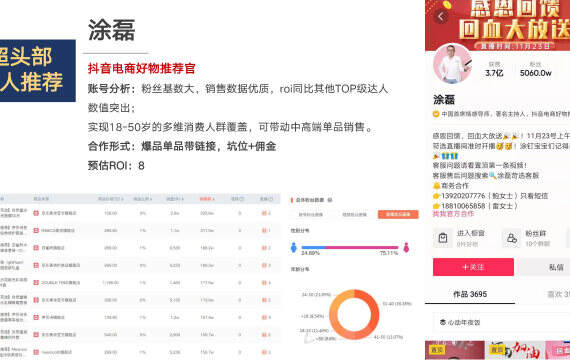The height and width of the screenshot is (360, 570).
Task: Select the orange highlighted fan data toggle
Action: (x=398, y=215)
